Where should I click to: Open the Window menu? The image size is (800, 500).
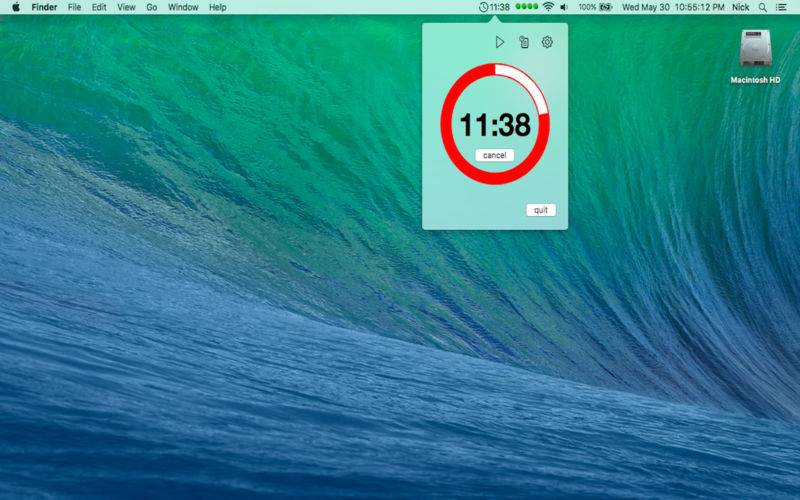coord(183,7)
